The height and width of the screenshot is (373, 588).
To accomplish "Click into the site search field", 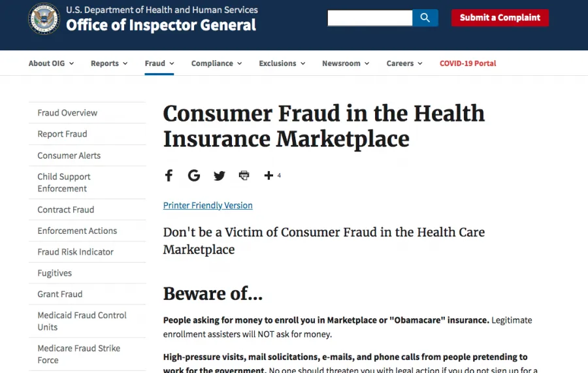I will [370, 18].
